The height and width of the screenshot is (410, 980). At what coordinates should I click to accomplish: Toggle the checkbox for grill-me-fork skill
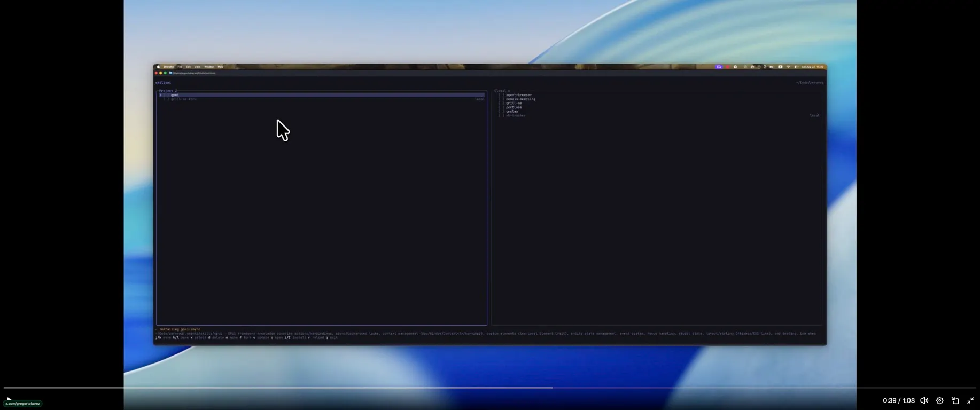tap(166, 99)
